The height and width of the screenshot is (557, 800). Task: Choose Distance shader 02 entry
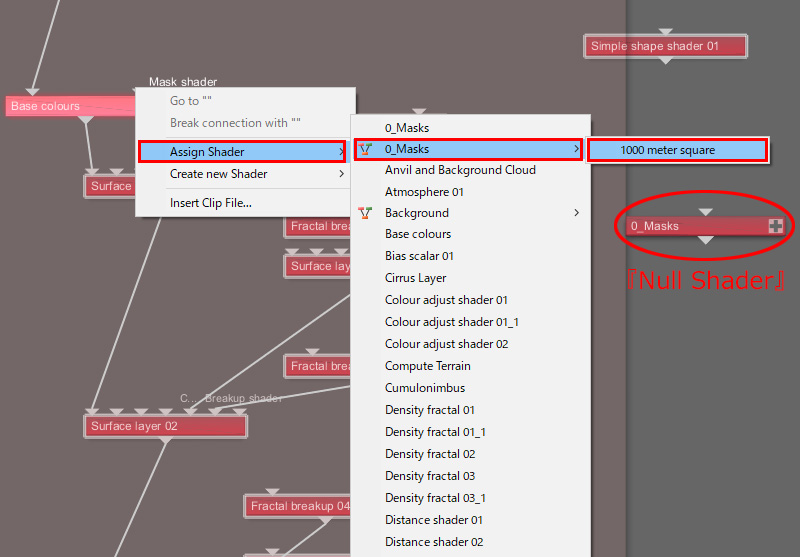[x=434, y=542]
